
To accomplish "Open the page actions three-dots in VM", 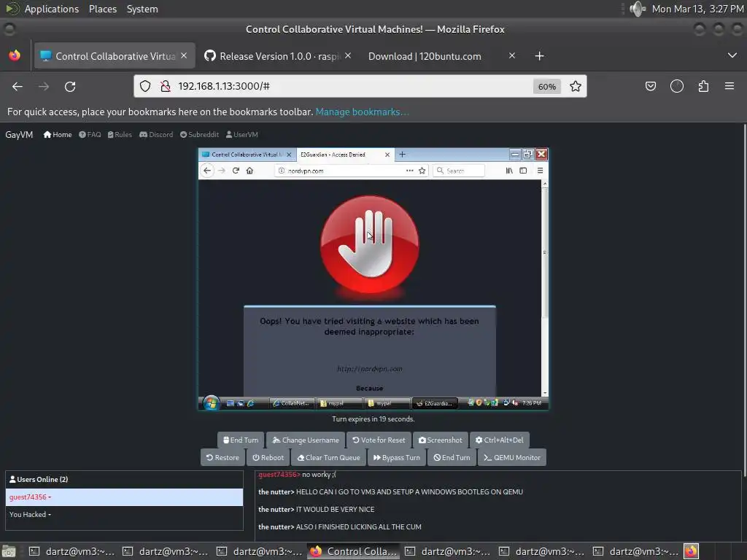I will pos(410,171).
